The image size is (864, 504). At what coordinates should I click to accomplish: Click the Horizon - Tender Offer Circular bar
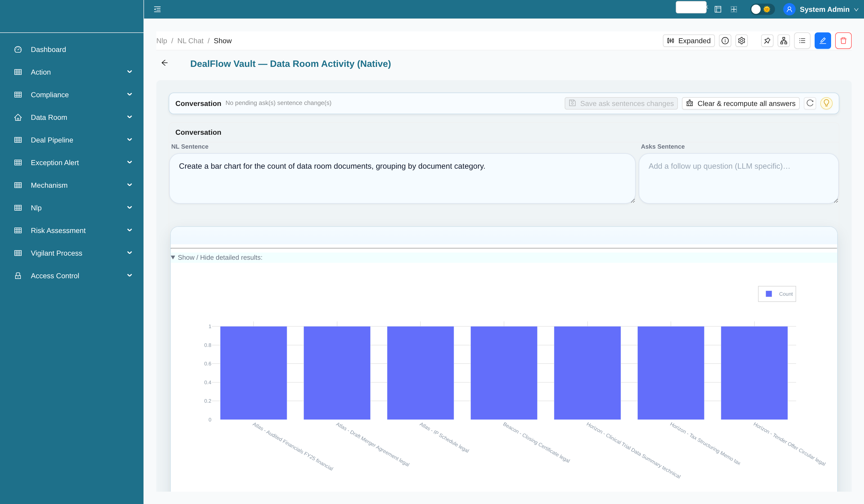(x=754, y=373)
